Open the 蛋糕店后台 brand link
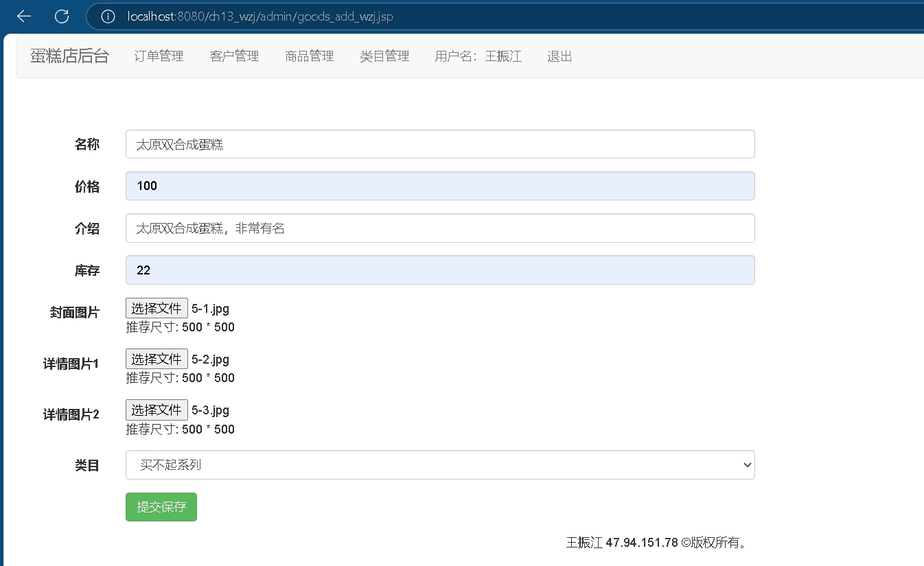This screenshot has height=566, width=924. coord(69,56)
